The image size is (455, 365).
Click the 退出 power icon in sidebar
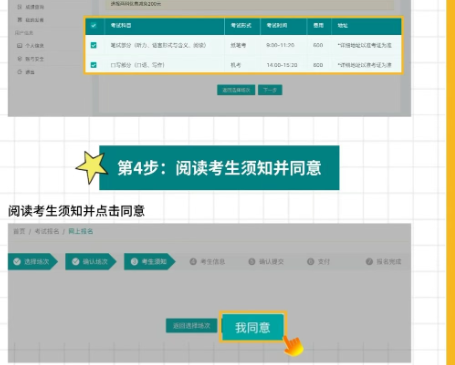[20, 72]
